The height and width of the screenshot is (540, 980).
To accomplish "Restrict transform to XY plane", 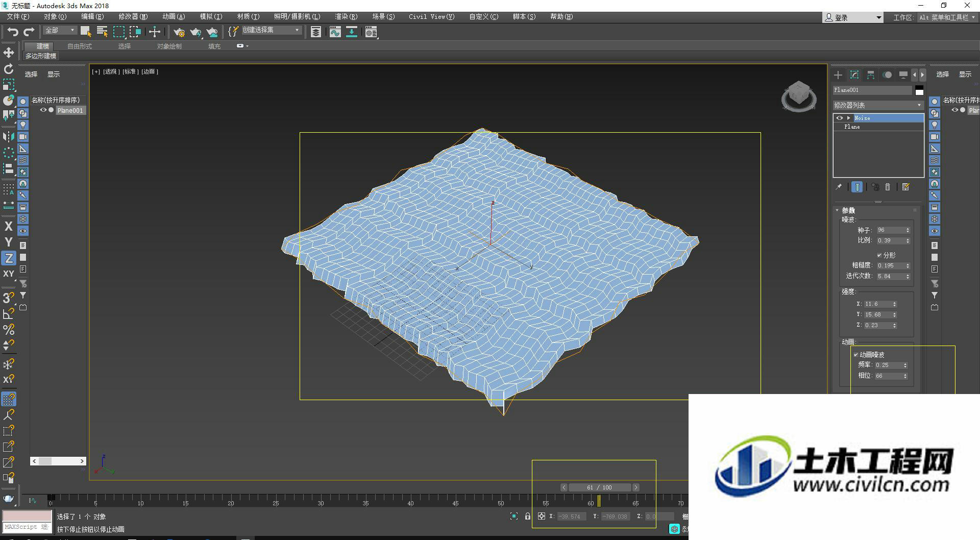I will click(9, 274).
